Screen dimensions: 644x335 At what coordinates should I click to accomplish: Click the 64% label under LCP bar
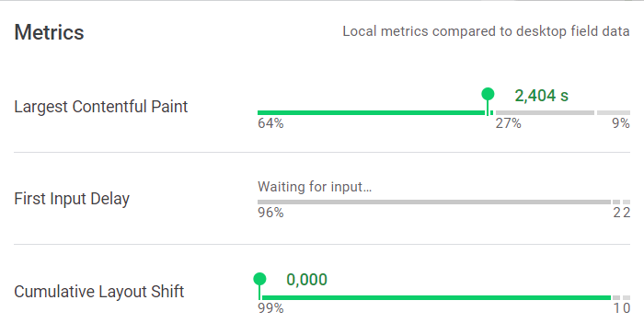click(270, 123)
